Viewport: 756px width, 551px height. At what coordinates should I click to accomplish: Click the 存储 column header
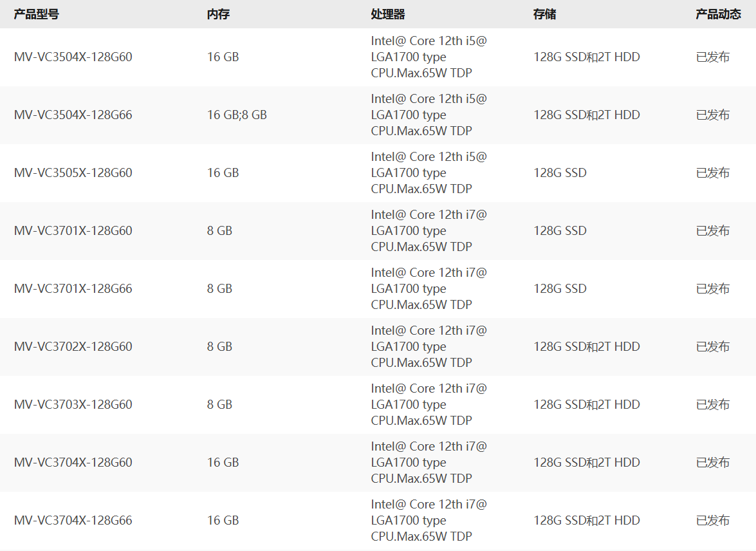point(545,14)
